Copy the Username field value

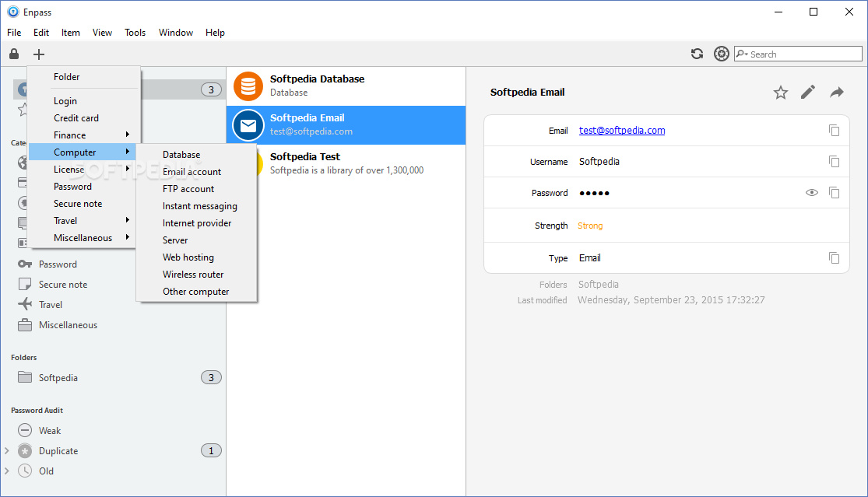click(x=834, y=162)
